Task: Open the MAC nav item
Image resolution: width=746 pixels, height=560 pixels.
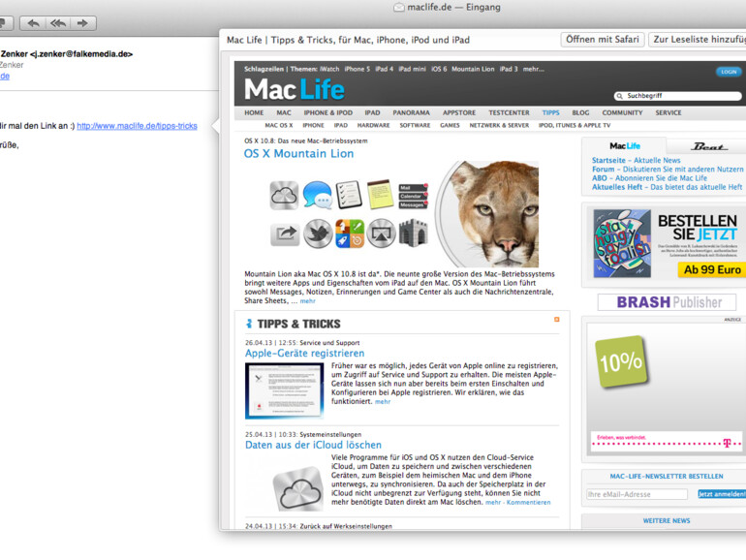Action: pos(284,112)
